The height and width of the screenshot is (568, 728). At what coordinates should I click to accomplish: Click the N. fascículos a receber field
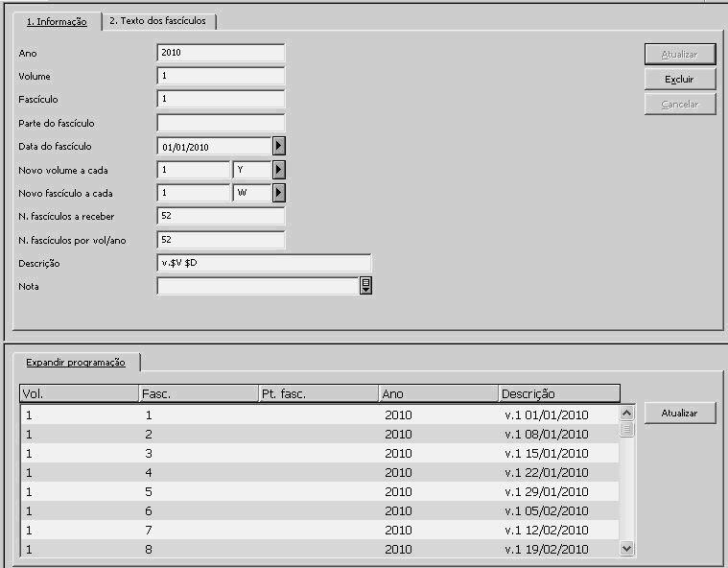[221, 216]
